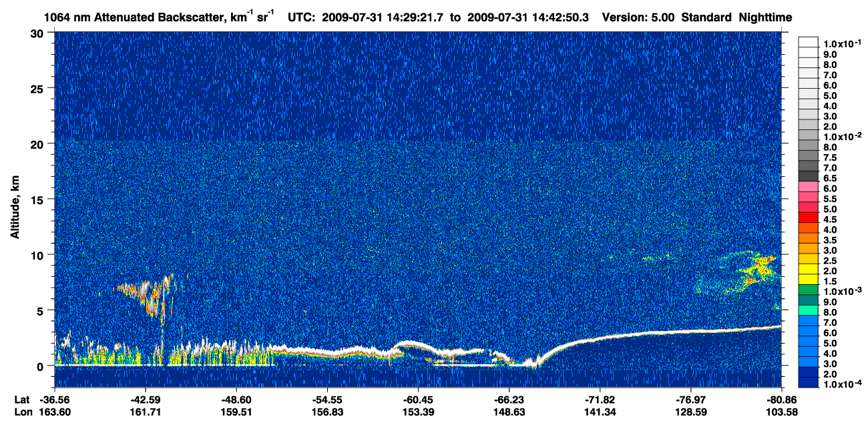This screenshot has height=445, width=868.
Task: Click latitude value -42.59
Action: [x=146, y=400]
